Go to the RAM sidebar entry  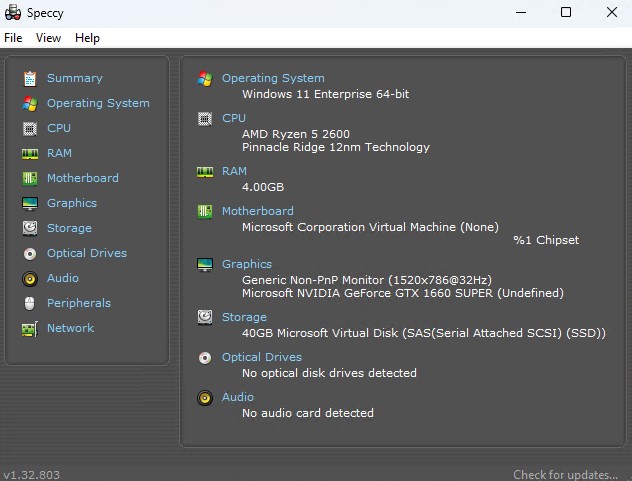pos(59,153)
